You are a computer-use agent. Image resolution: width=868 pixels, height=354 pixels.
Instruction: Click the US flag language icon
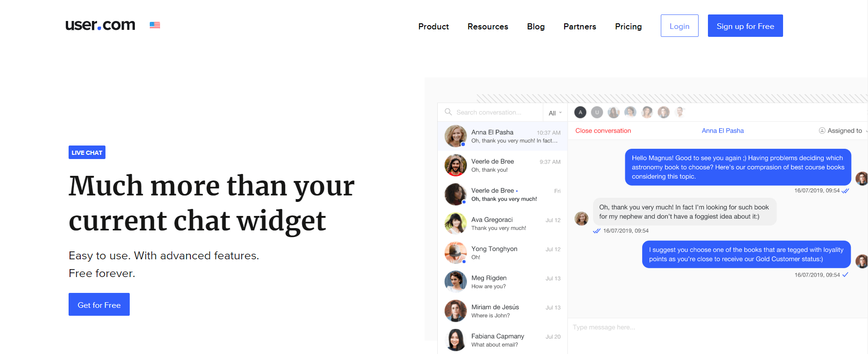pos(155,25)
